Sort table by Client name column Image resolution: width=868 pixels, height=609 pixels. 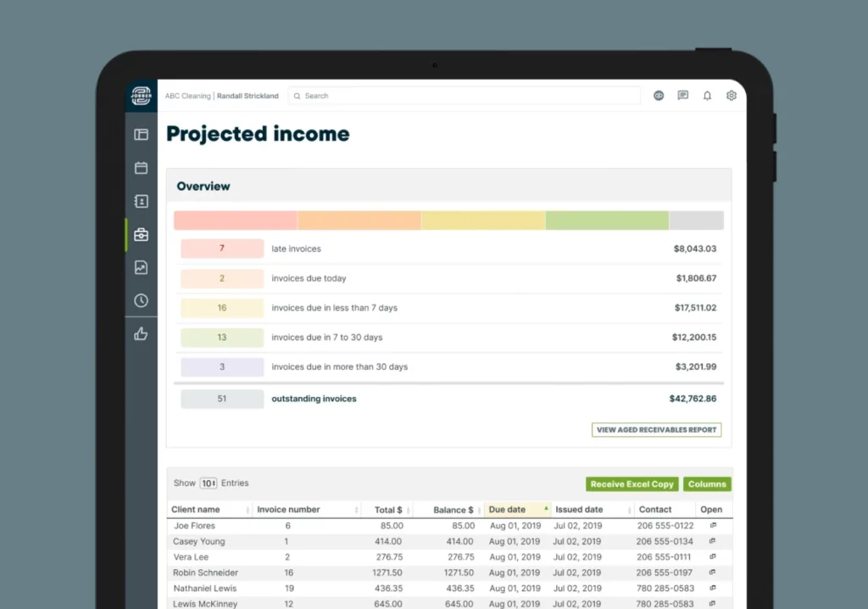pyautogui.click(x=210, y=509)
